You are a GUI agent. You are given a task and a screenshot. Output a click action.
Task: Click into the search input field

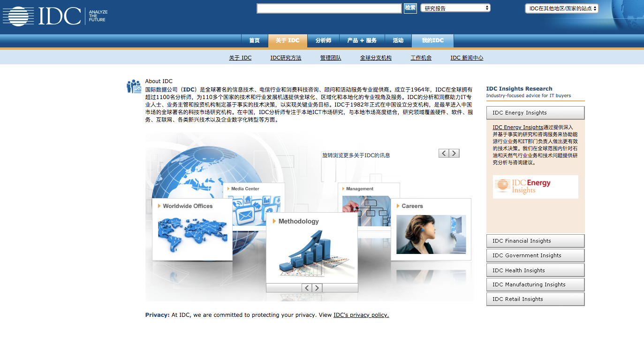[x=329, y=8]
